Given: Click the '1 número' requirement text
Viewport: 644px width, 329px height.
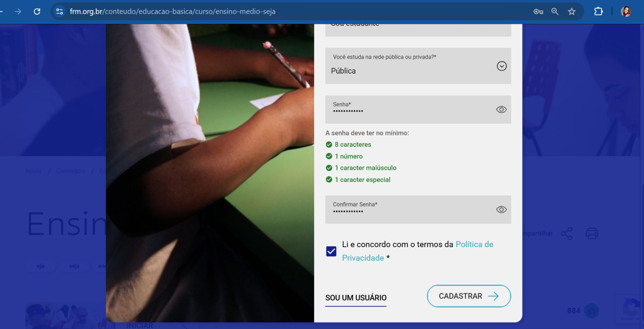Looking at the screenshot, I should [x=348, y=156].
